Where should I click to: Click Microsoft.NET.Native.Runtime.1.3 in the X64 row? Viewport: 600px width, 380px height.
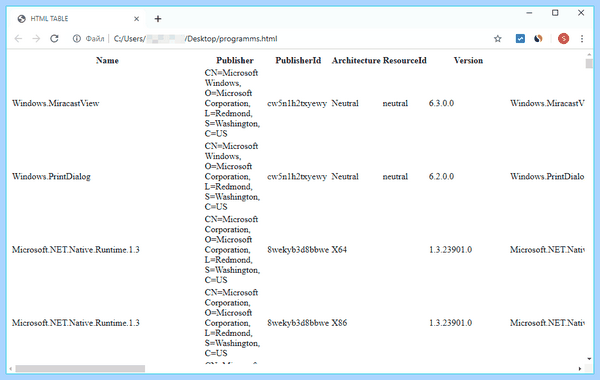point(76,250)
